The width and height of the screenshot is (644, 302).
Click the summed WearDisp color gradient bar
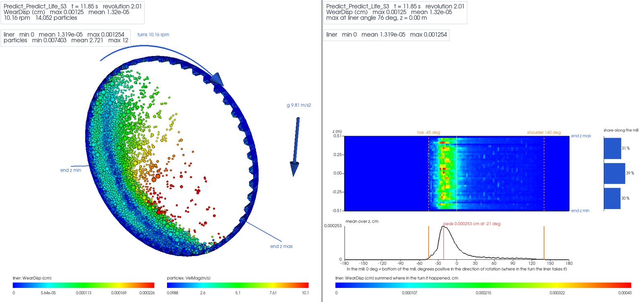click(483, 285)
